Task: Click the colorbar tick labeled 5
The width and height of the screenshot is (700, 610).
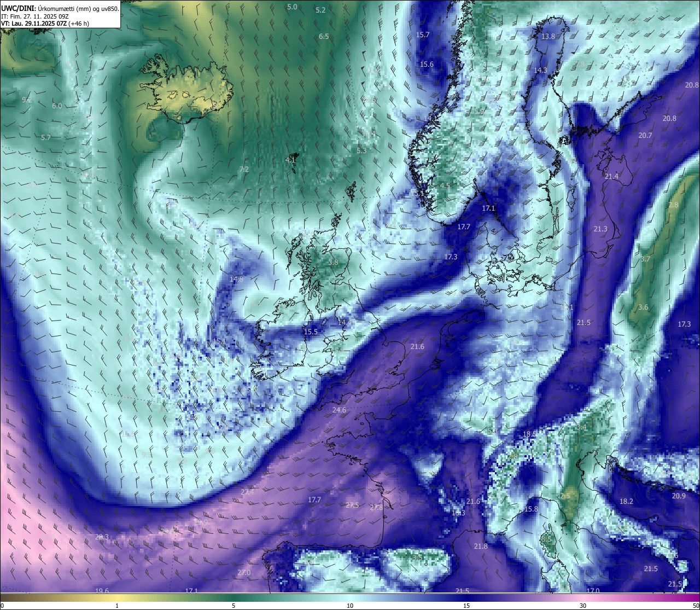Action: (x=234, y=606)
